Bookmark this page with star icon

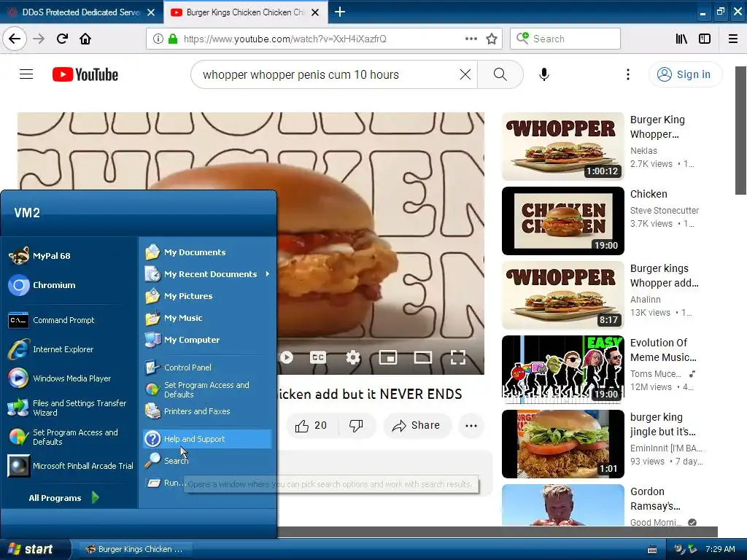pyautogui.click(x=492, y=39)
